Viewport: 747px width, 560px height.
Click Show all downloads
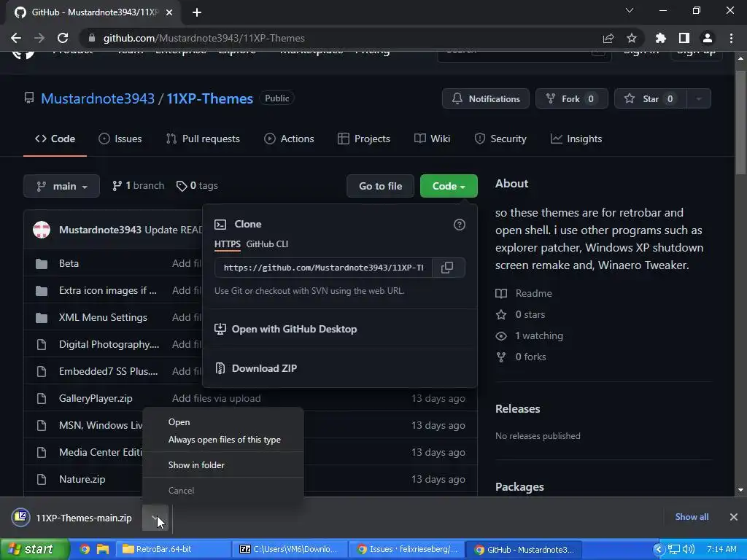(x=692, y=517)
